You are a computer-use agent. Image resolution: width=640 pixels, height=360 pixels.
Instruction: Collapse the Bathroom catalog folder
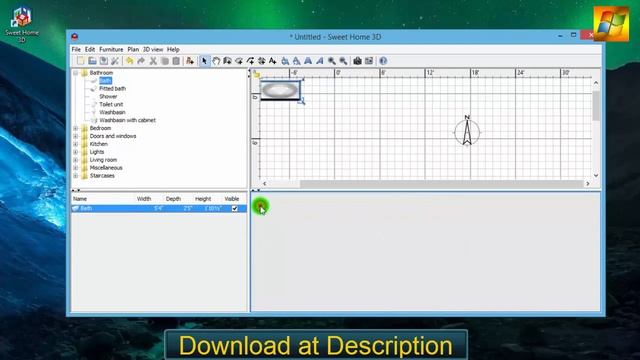coord(76,73)
